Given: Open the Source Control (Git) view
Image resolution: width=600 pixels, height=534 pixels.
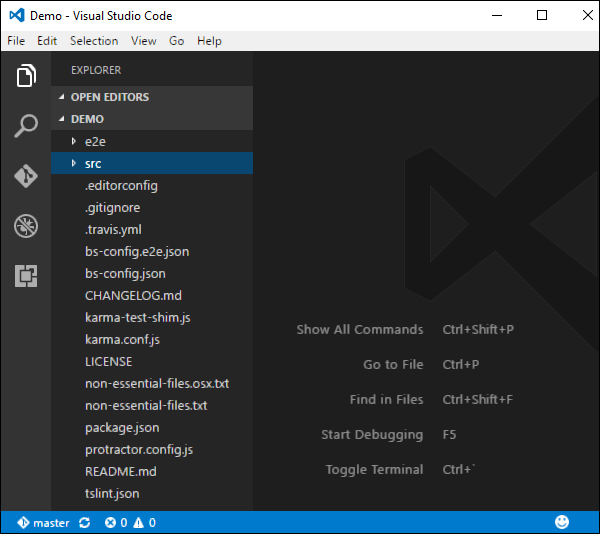Looking at the screenshot, I should pos(26,176).
